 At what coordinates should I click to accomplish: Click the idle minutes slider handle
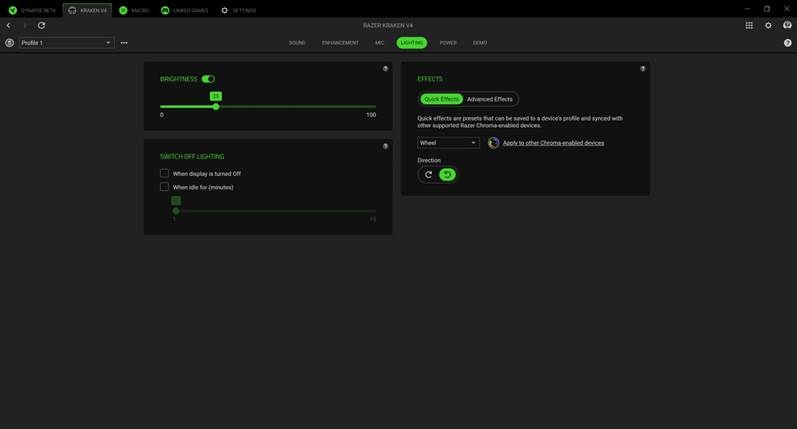coord(176,211)
